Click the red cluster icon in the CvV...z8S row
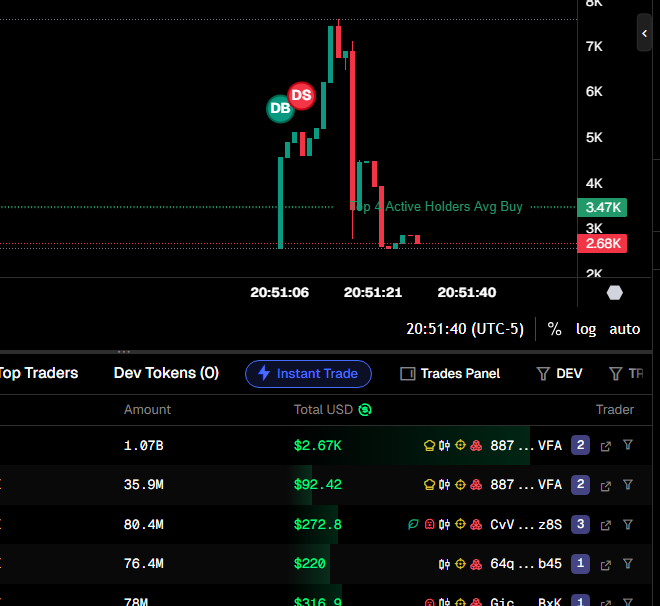This screenshot has width=660, height=606. [x=476, y=524]
